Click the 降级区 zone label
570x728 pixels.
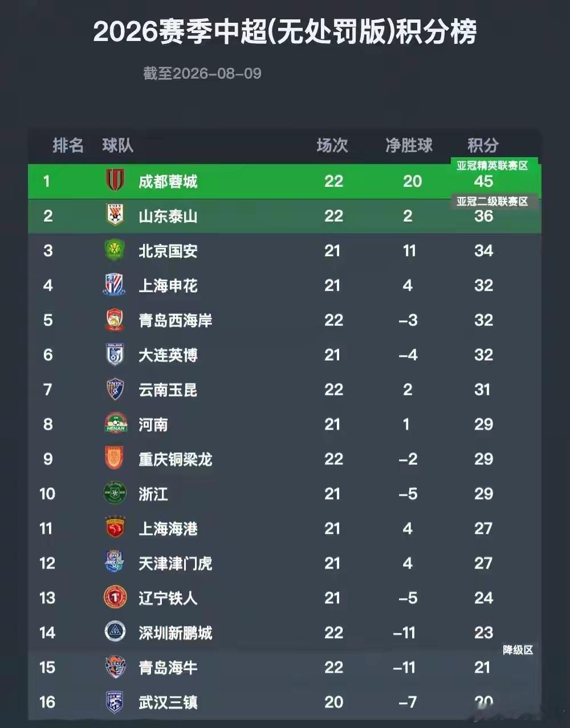pyautogui.click(x=518, y=650)
